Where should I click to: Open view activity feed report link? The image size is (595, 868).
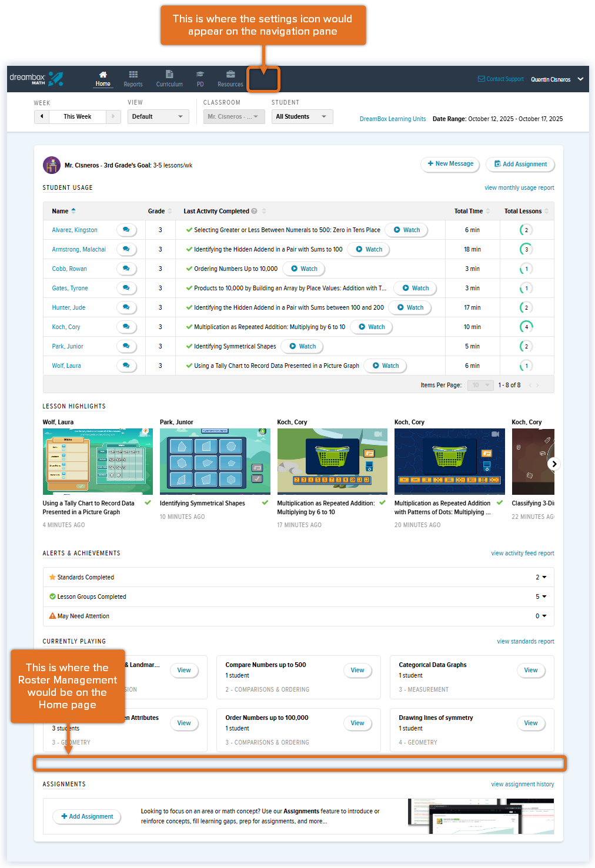pos(523,554)
